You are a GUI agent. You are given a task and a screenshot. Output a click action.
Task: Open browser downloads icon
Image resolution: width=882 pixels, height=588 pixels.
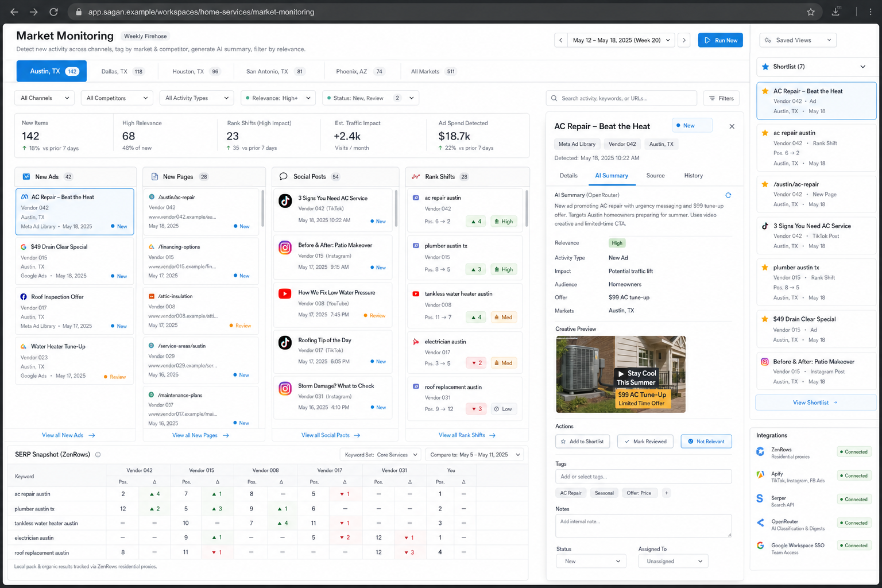tap(835, 11)
